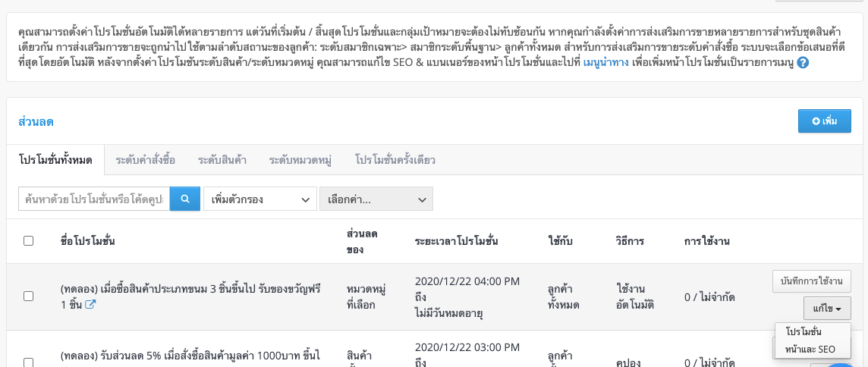This screenshot has width=868, height=367.
Task: Choose หน้าและ SEO from edit menu
Action: (x=810, y=350)
